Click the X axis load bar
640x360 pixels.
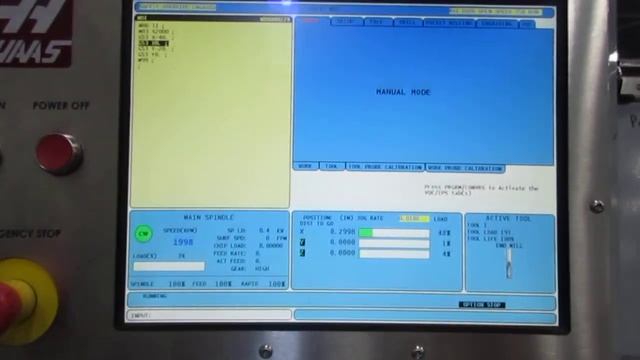394,233
